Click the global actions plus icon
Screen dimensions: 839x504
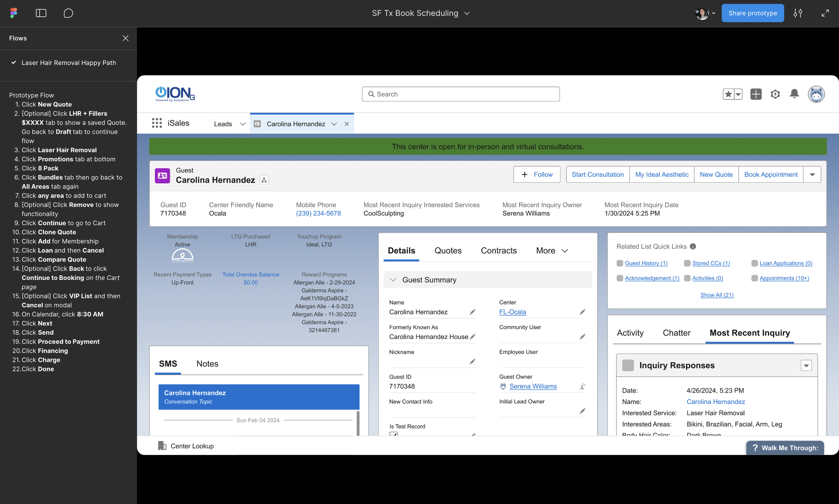756,94
